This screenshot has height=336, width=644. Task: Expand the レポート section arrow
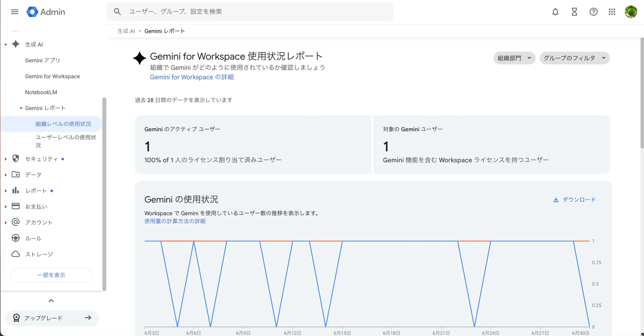click(x=6, y=191)
